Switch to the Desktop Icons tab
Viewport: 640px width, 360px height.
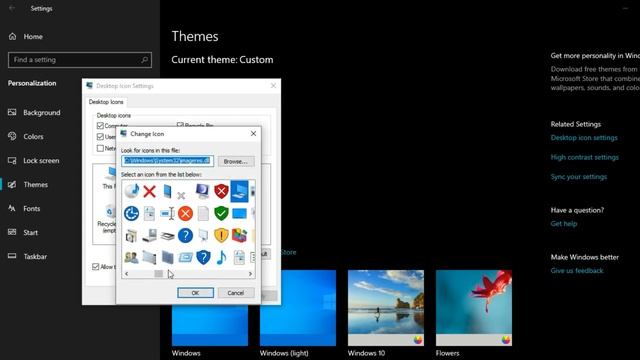point(106,102)
